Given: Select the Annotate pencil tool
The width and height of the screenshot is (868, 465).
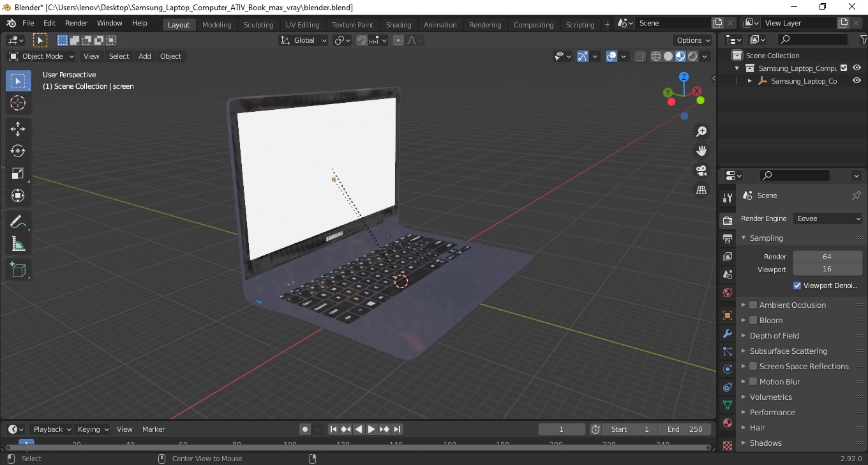Looking at the screenshot, I should coord(18,222).
